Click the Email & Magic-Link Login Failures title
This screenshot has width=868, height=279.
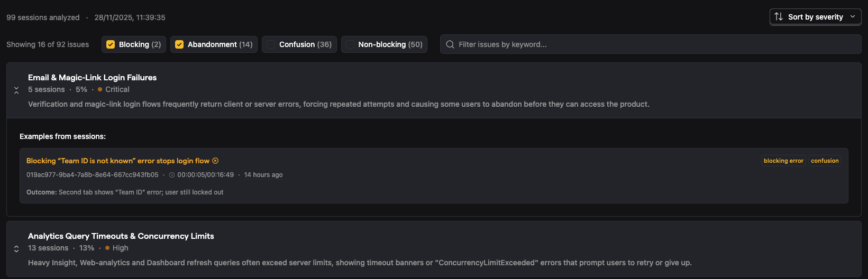(x=92, y=77)
